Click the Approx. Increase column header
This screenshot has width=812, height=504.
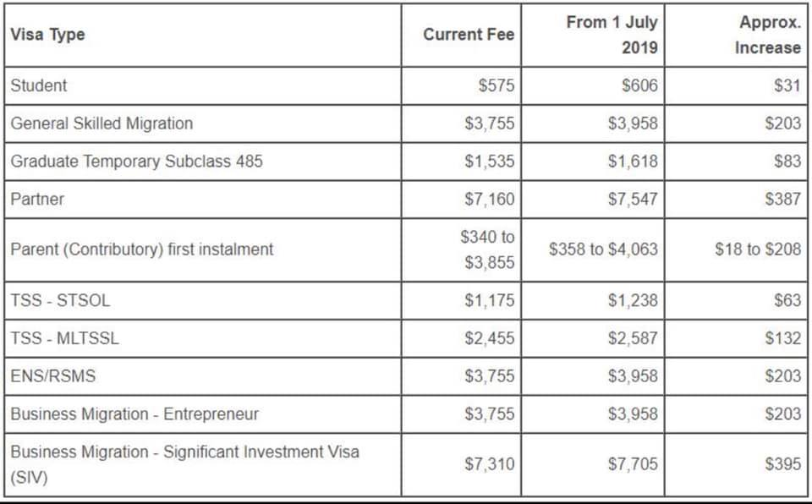point(768,35)
